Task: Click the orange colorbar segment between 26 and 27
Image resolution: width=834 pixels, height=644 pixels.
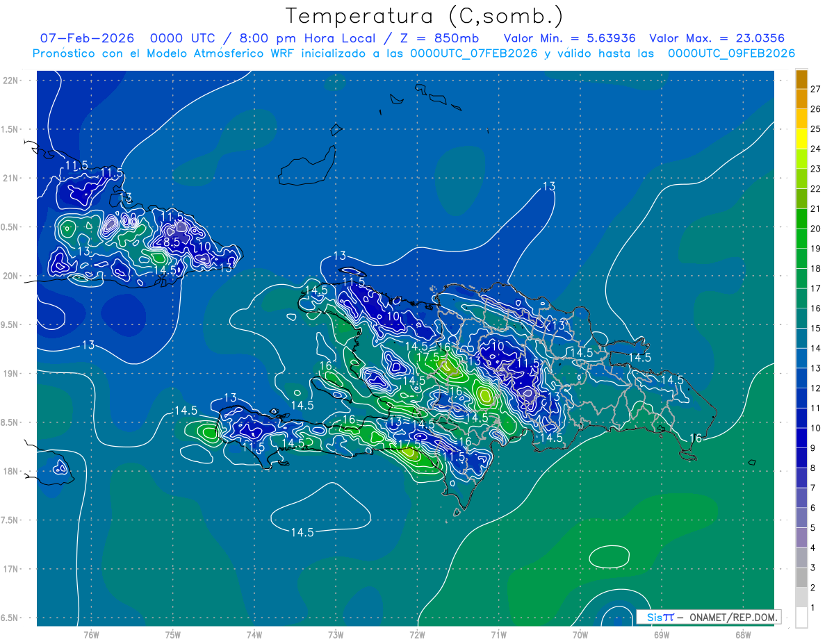Action: (x=801, y=99)
